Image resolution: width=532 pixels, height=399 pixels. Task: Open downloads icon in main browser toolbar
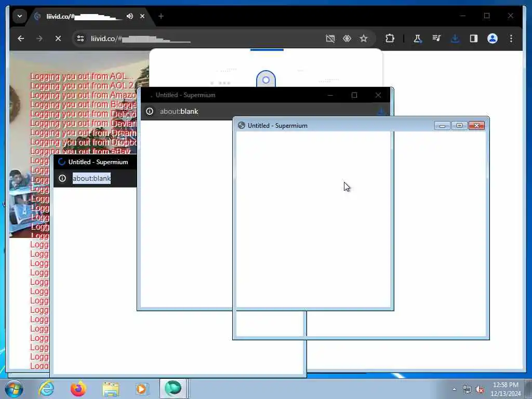[x=455, y=38]
